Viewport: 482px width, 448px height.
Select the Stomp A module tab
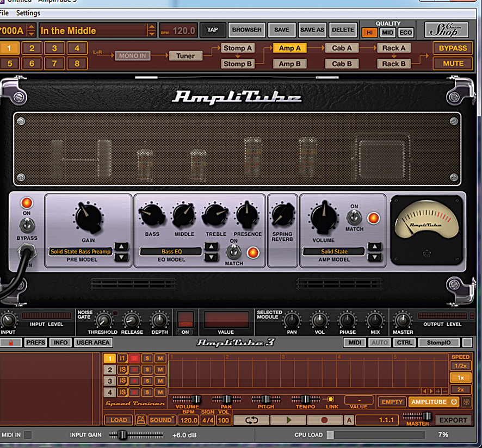click(238, 48)
